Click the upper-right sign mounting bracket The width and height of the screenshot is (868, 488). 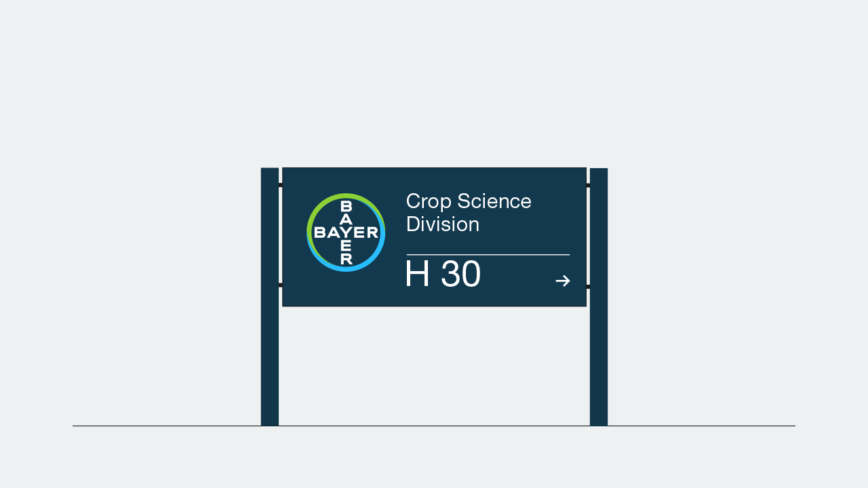(588, 185)
